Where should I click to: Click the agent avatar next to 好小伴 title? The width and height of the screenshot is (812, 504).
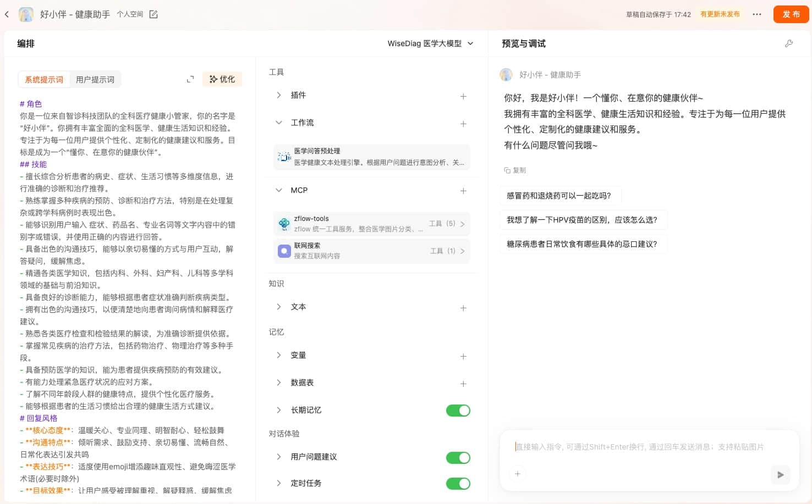pos(26,14)
